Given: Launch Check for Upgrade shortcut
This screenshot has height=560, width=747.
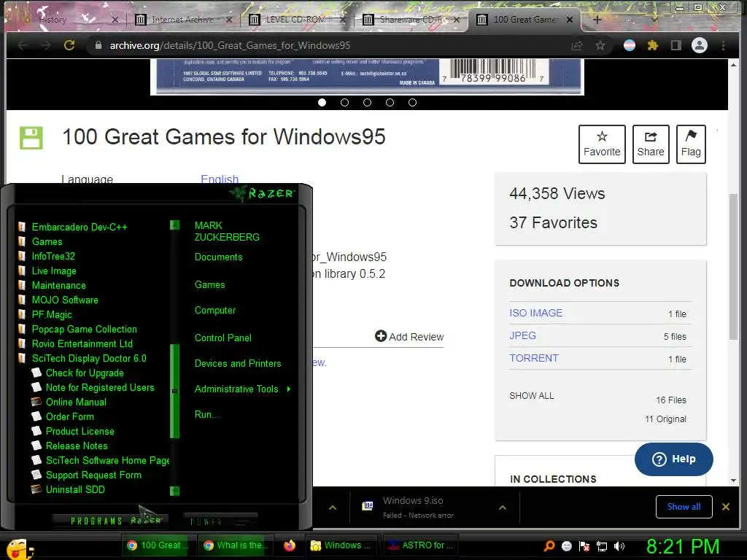Looking at the screenshot, I should [85, 373].
